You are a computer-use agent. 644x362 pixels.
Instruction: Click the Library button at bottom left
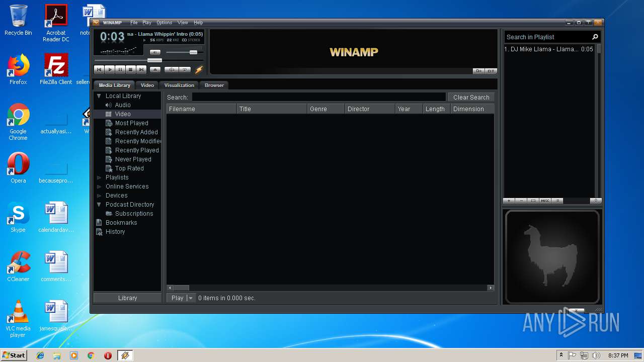(127, 298)
